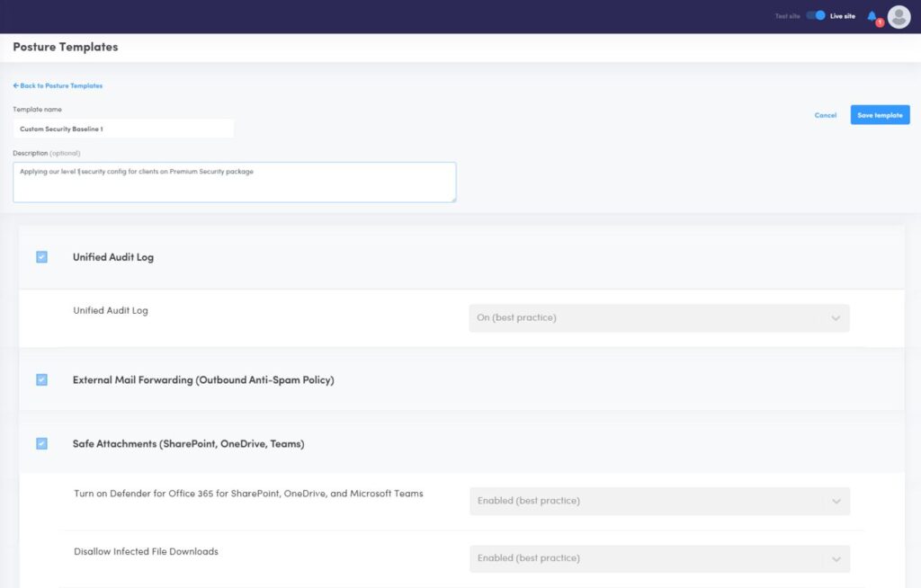Click inside the Description text area
This screenshot has width=921, height=588.
pyautogui.click(x=234, y=180)
